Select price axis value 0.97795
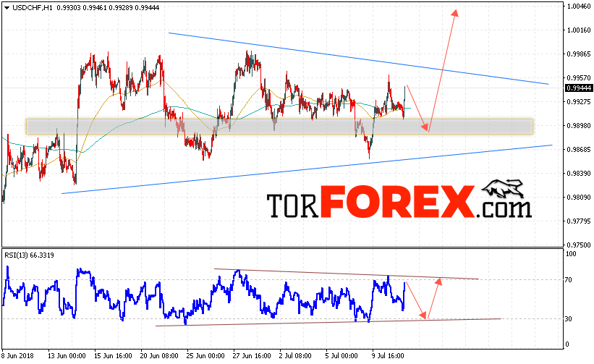This screenshot has width=594, height=364. coord(579,221)
